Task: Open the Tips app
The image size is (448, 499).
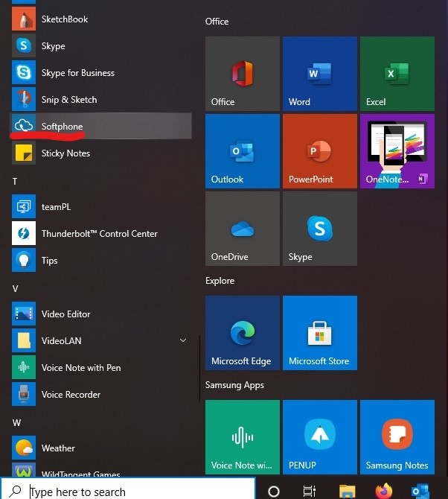Action: coord(101,261)
